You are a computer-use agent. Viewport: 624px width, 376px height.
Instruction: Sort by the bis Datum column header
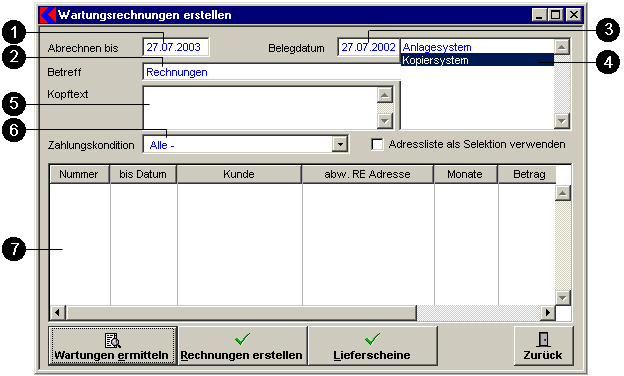pyautogui.click(x=143, y=174)
